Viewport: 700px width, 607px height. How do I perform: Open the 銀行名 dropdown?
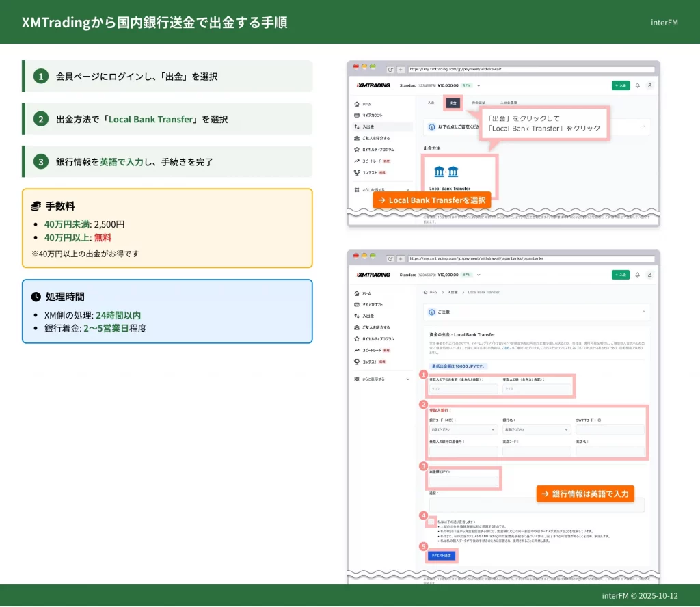tap(536, 430)
